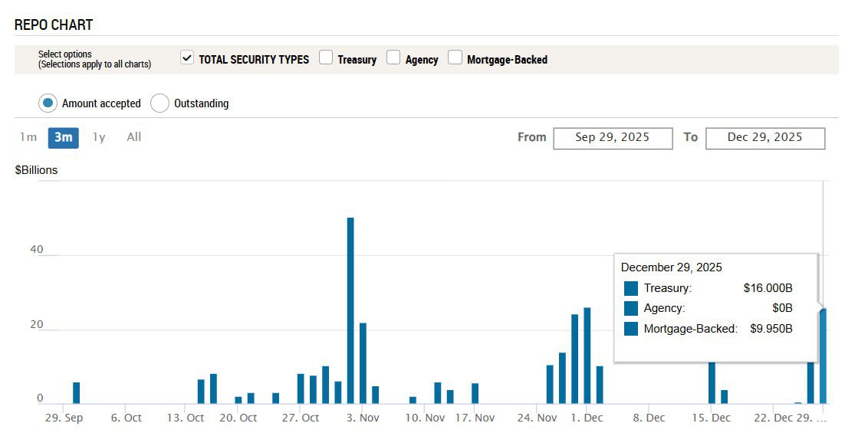The image size is (868, 433).
Task: Click the tallest bar near 3. Nov
Action: pyautogui.click(x=350, y=310)
